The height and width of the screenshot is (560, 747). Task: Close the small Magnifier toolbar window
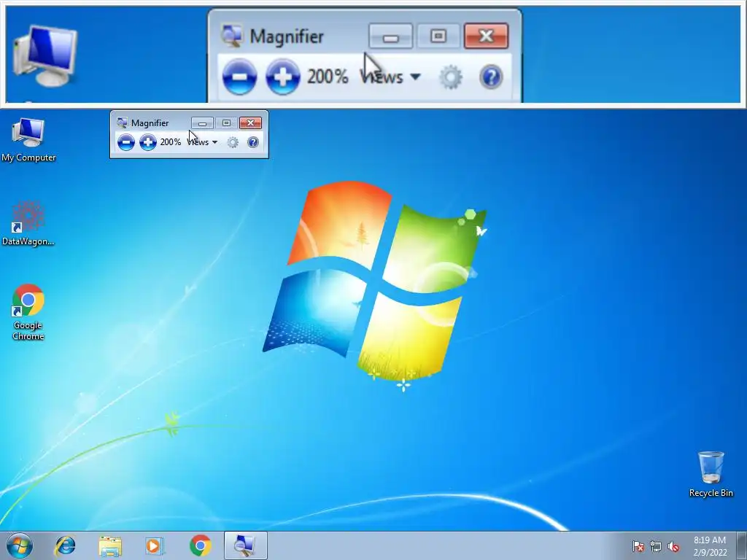click(x=251, y=123)
